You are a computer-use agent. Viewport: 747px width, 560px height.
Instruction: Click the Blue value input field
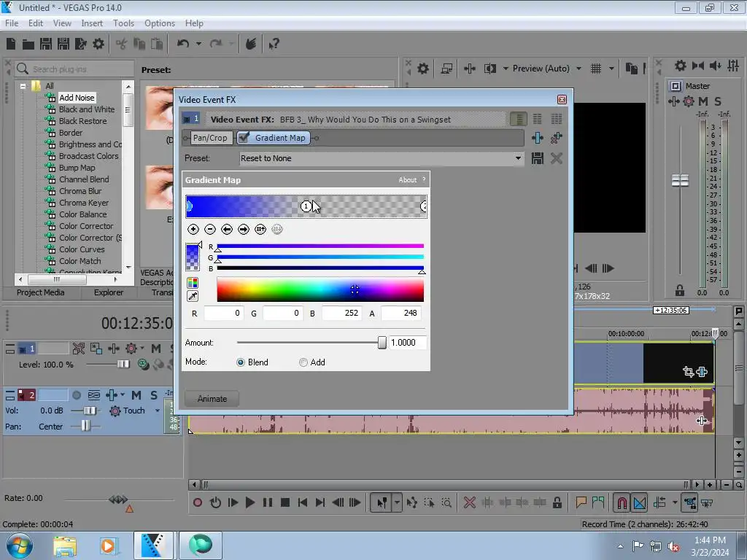click(x=341, y=313)
